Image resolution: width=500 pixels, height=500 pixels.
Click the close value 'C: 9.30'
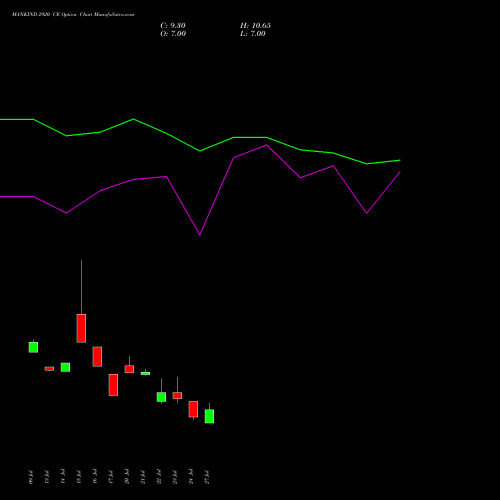[x=173, y=26]
